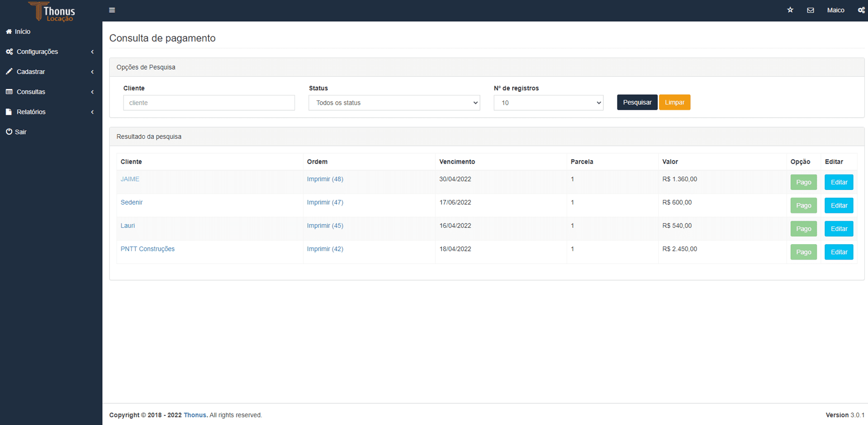Open the PNTT Construções client link

tap(147, 249)
